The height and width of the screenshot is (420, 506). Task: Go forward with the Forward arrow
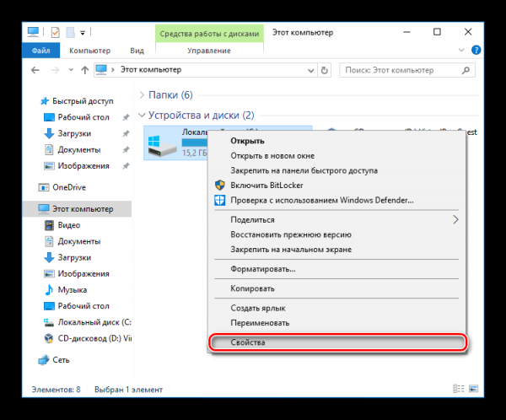[55, 70]
